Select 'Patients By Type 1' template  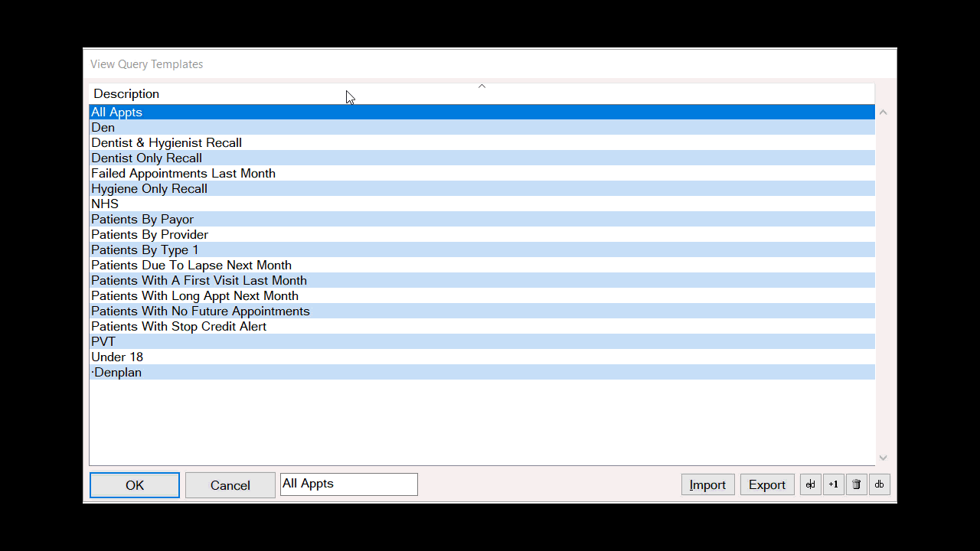(x=482, y=250)
